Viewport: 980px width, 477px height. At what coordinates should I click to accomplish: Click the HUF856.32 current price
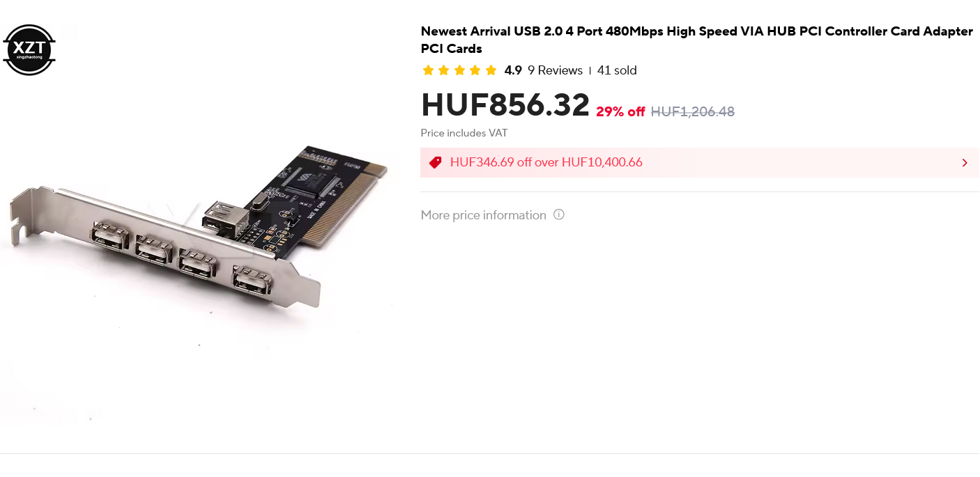[505, 105]
